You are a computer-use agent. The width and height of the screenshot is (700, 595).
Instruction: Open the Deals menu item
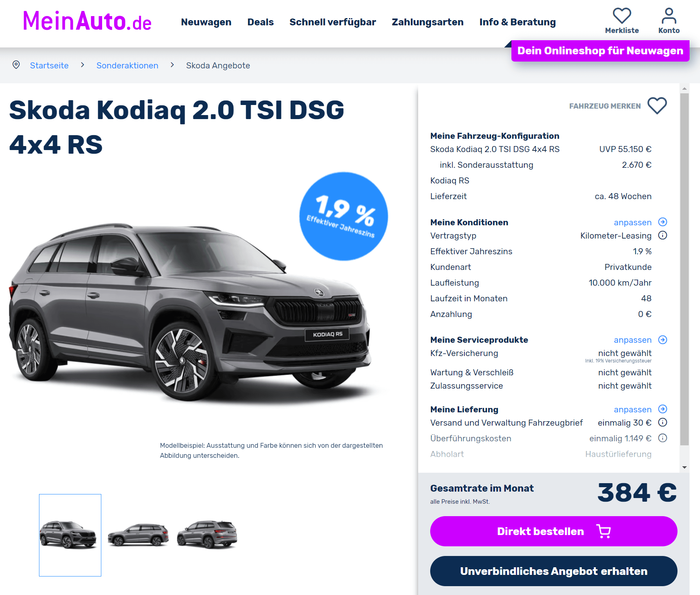coord(261,22)
